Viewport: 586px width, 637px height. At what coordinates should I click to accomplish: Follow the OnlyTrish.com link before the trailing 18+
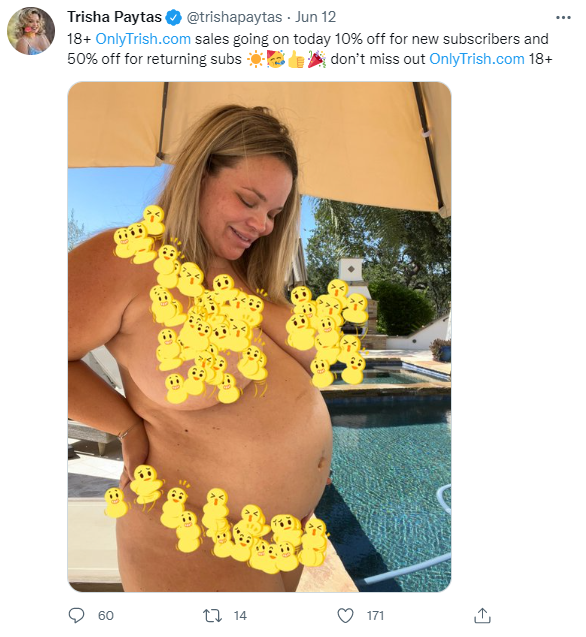coord(477,59)
